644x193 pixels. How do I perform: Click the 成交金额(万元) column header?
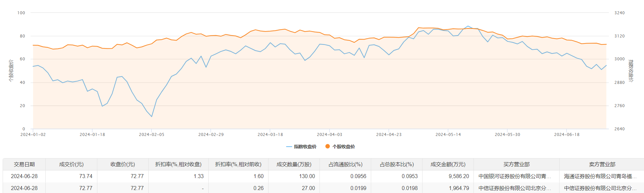tap(448, 164)
